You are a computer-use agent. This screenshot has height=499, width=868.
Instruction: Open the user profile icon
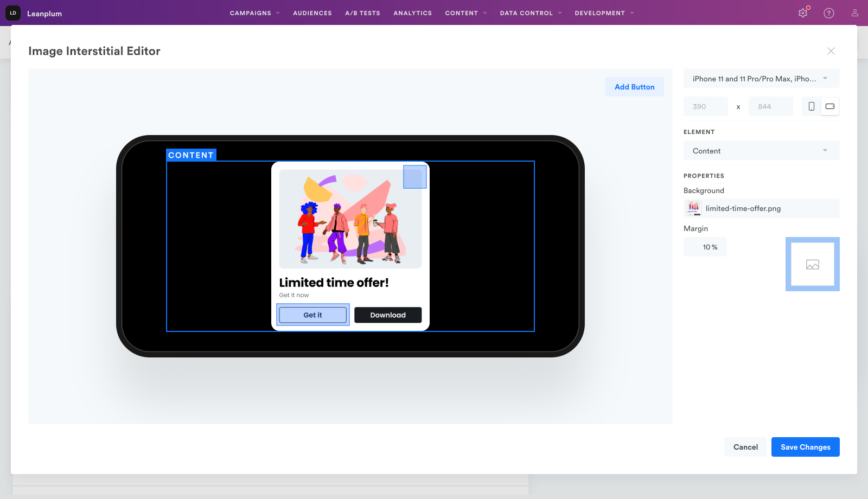(x=855, y=13)
